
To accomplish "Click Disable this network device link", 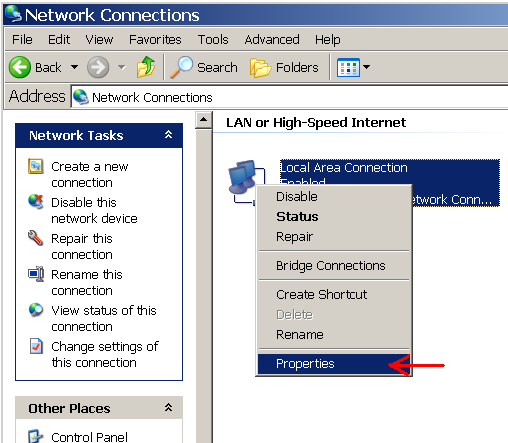I will coord(94,210).
